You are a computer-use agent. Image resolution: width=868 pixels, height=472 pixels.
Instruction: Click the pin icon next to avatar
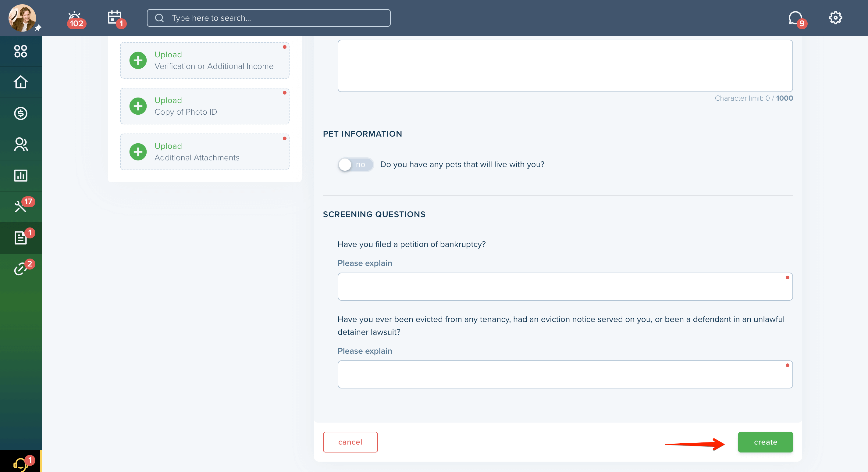coord(38,28)
